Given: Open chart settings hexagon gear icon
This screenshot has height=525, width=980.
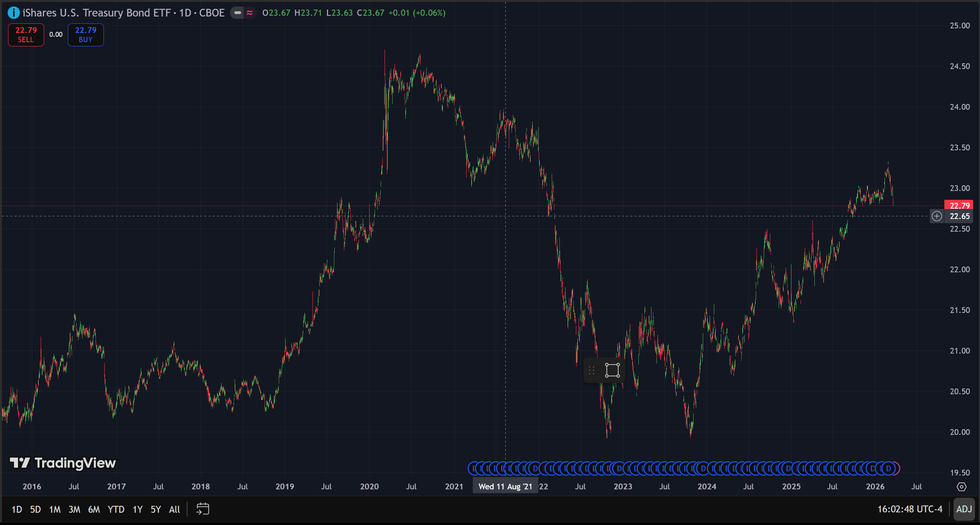Looking at the screenshot, I should pos(961,487).
